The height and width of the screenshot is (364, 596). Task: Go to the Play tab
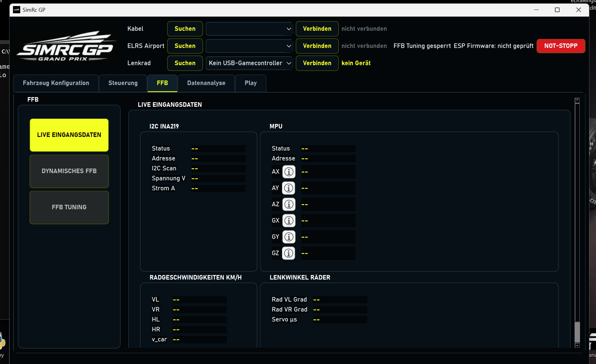coord(251,83)
